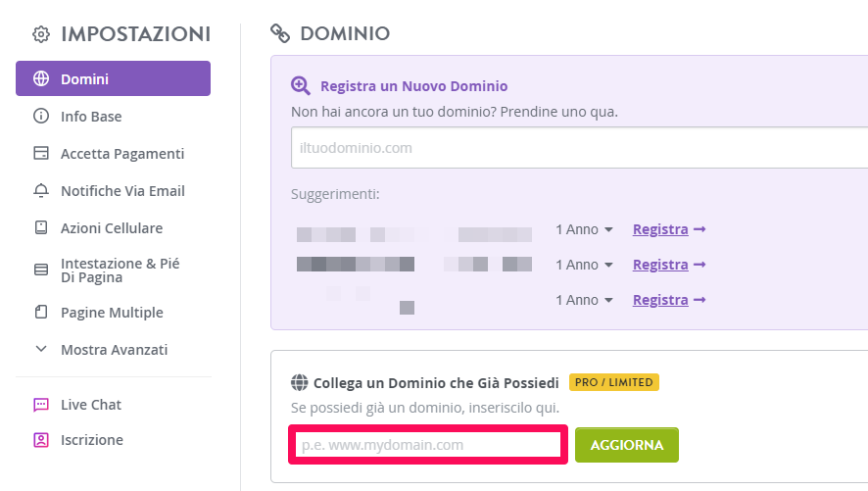Click the globe icon beside Domini
The image size is (868, 491).
41,78
